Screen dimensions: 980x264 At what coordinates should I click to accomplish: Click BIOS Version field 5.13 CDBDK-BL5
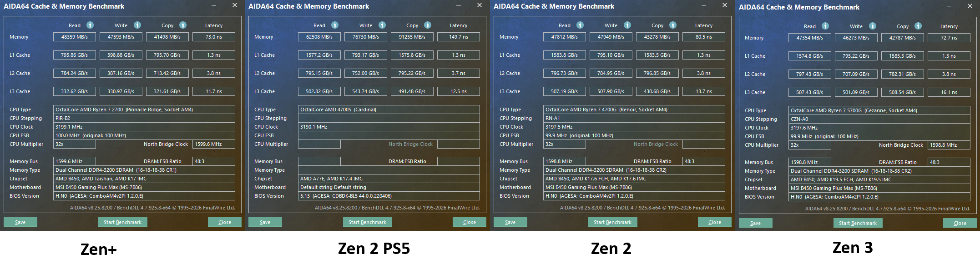point(389,196)
